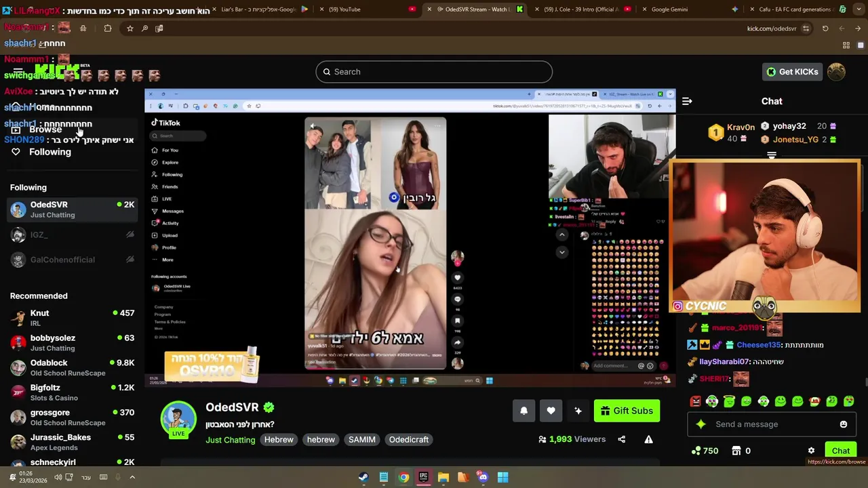Reload page using browser refresh icon

coord(825,28)
